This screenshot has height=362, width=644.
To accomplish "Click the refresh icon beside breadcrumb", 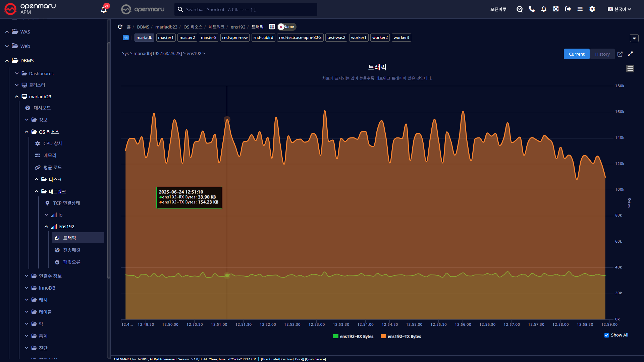I will point(120,27).
